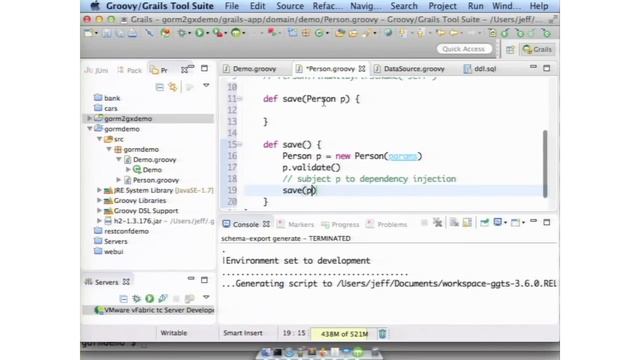This screenshot has width=640, height=360.
Task: Collapse the src folder node
Action: [99, 139]
